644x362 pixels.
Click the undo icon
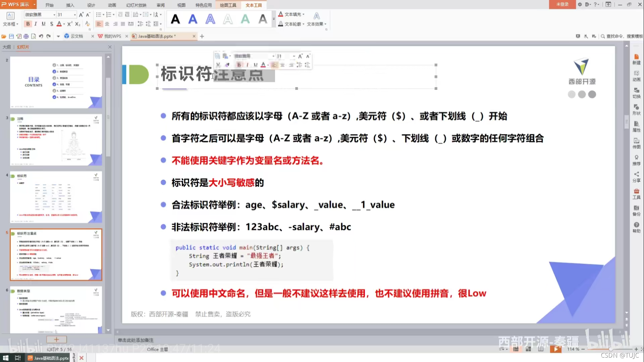click(41, 36)
